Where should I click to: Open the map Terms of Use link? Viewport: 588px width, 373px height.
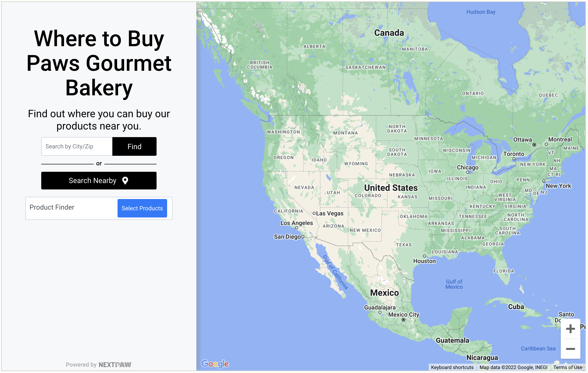(x=568, y=367)
